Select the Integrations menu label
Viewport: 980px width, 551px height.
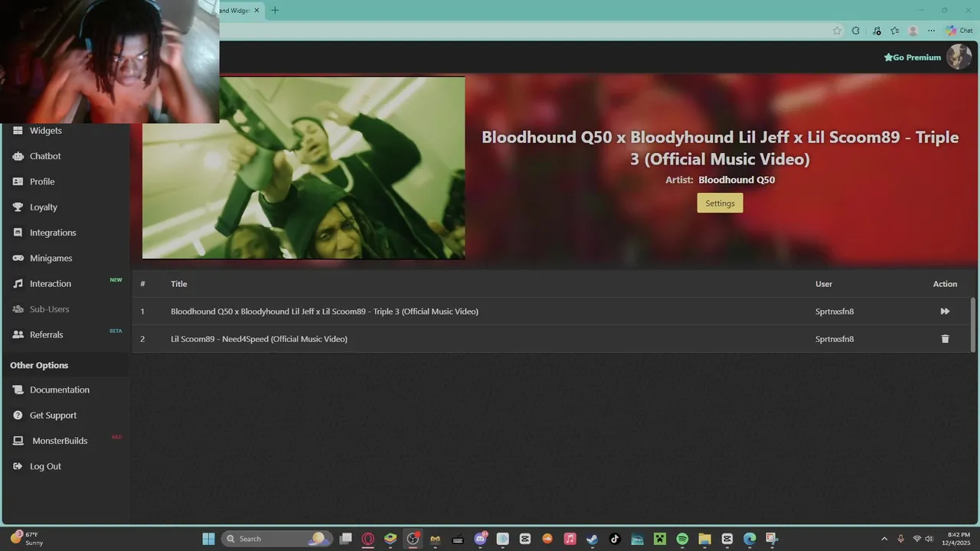click(53, 233)
